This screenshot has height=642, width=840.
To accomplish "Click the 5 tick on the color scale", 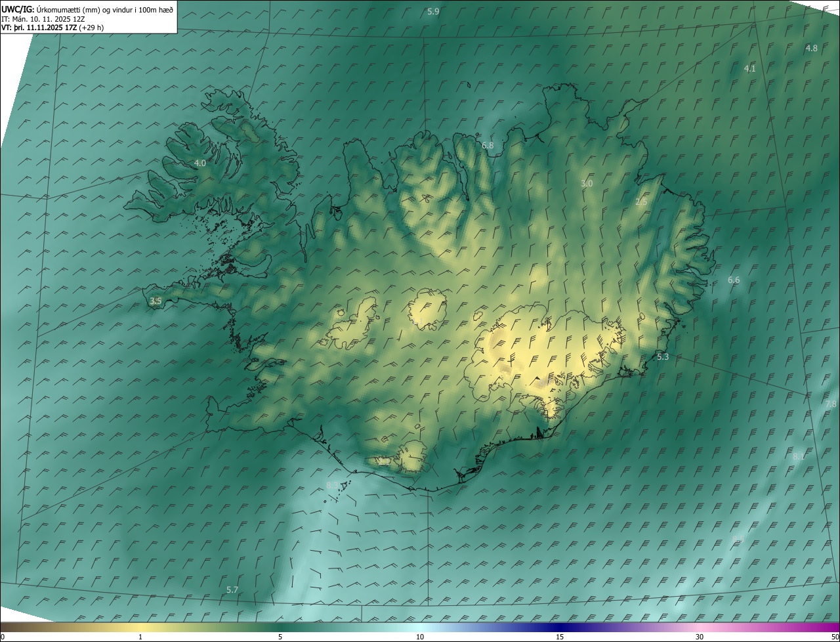I will coord(280,637).
